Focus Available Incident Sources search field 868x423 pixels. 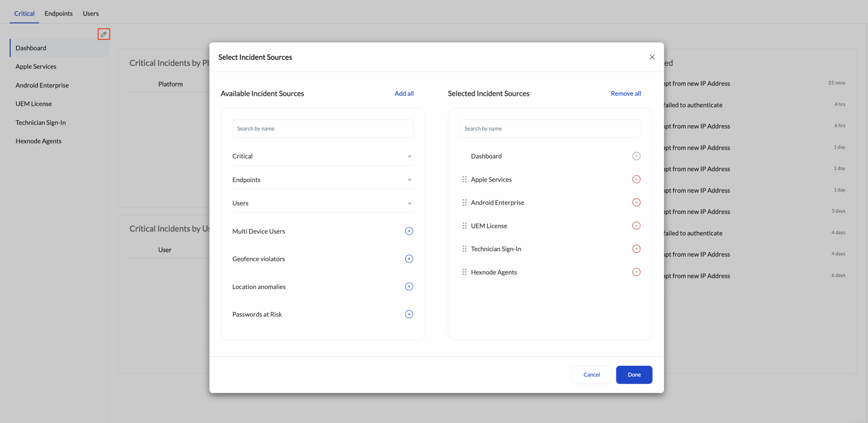(x=322, y=128)
